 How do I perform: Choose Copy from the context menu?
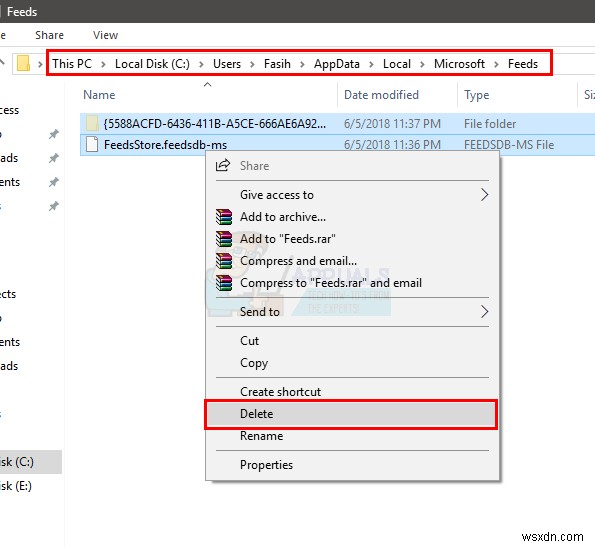pos(254,363)
